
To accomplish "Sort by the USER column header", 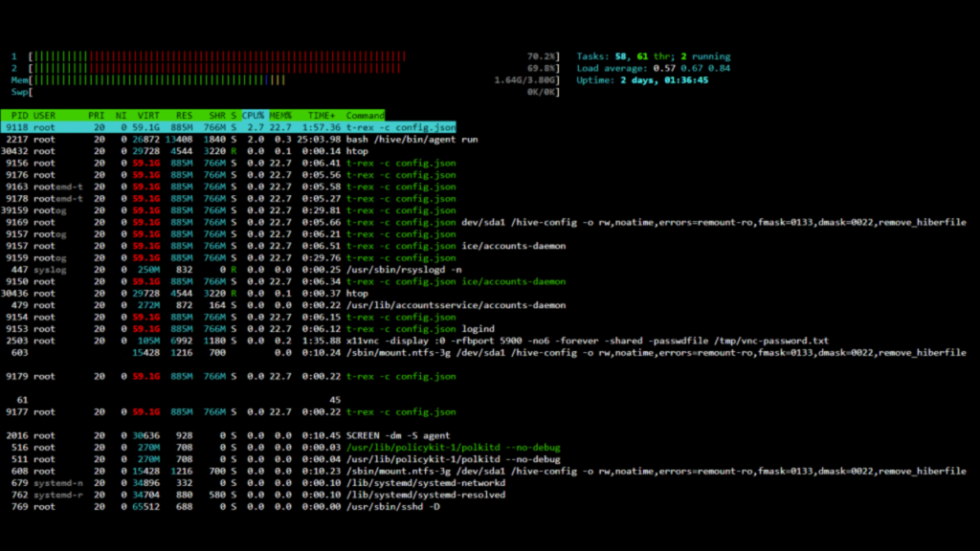I will tap(44, 116).
